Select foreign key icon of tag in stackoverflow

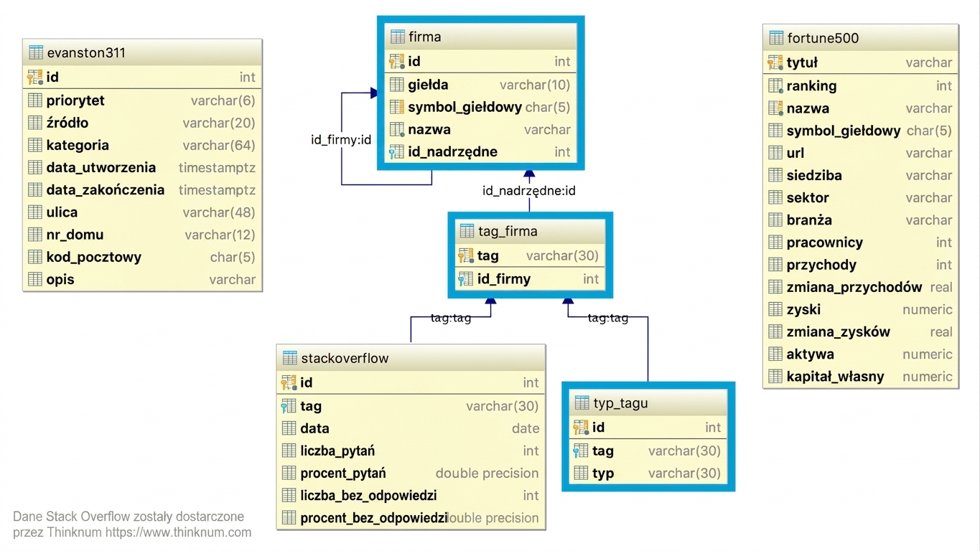click(289, 406)
